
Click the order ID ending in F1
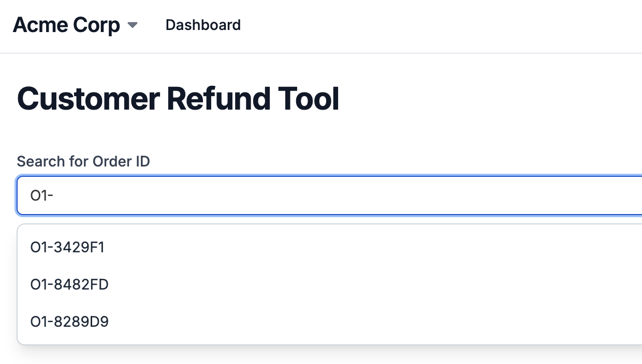pos(67,248)
